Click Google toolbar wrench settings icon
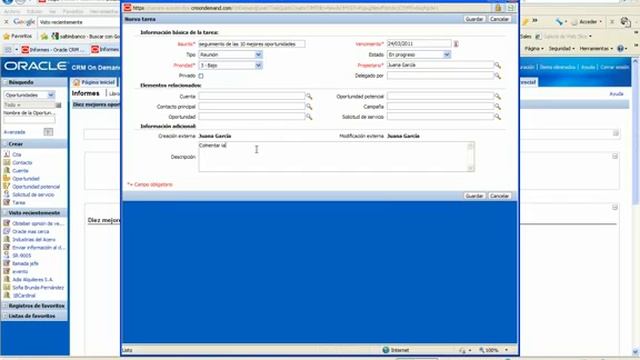This screenshot has height=360, width=640. click(x=560, y=22)
